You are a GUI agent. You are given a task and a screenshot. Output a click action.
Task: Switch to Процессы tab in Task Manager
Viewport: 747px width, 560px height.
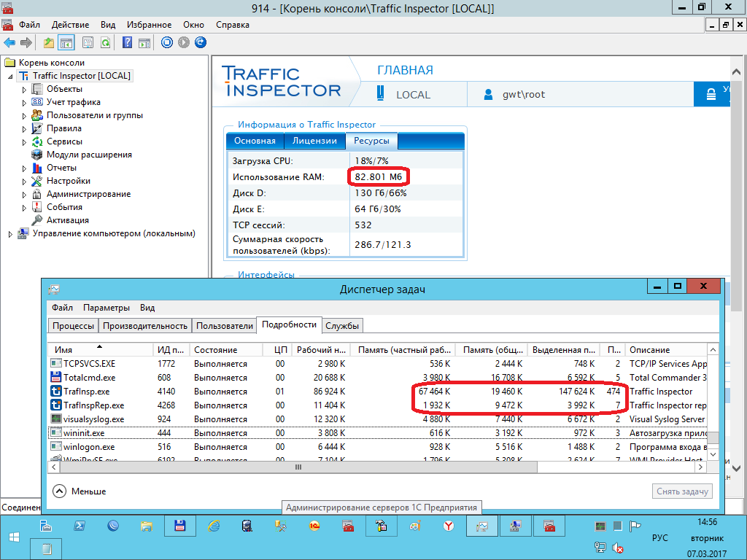73,326
